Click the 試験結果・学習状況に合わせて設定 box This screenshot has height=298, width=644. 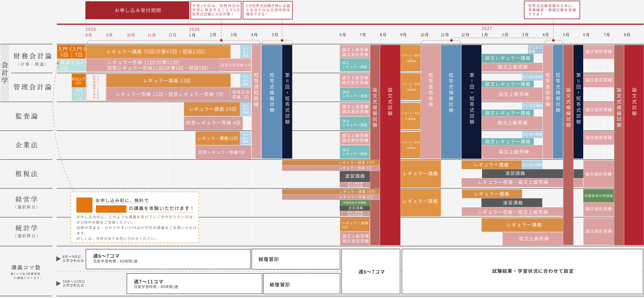coord(522,271)
